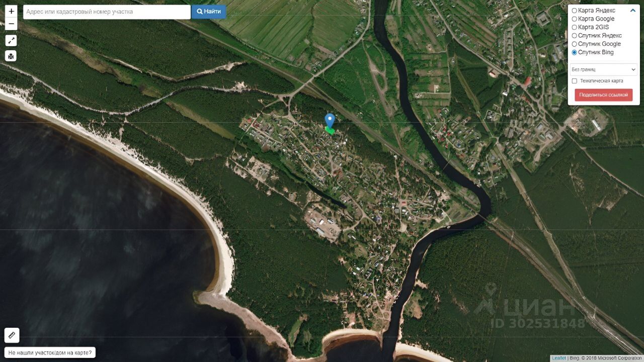
Task: Click the green highlighted land plot
Action: point(330,131)
